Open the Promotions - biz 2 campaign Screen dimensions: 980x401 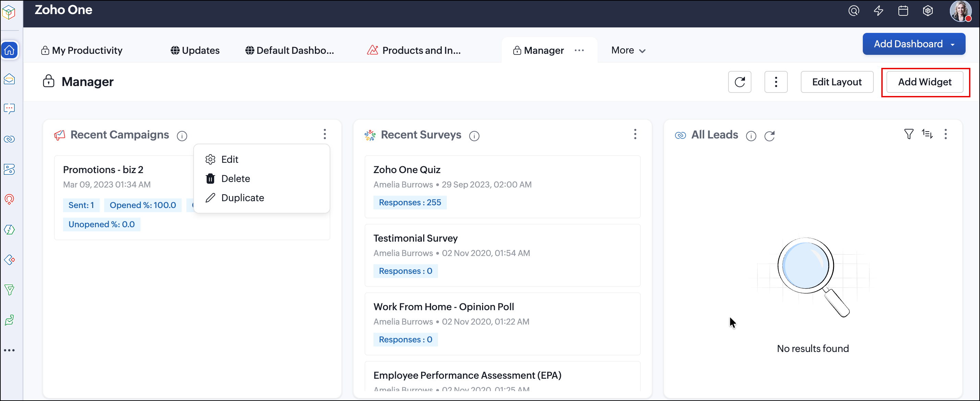103,170
